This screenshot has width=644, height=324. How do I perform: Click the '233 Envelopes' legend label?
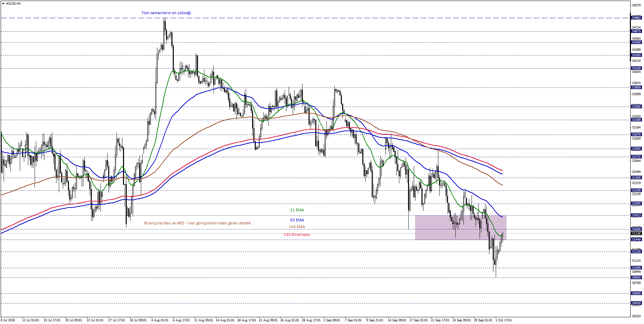[297, 235]
